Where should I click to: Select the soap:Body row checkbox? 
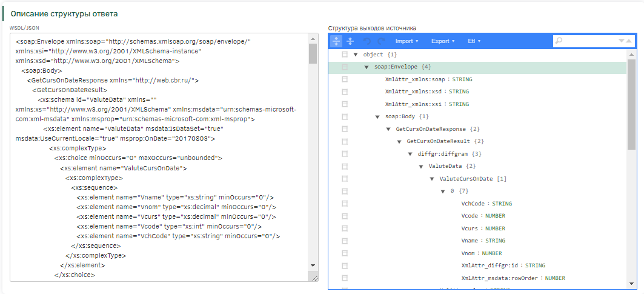(345, 117)
